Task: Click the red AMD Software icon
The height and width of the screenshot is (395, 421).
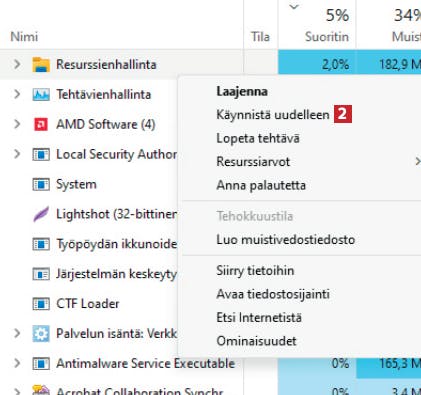Action: (x=41, y=124)
